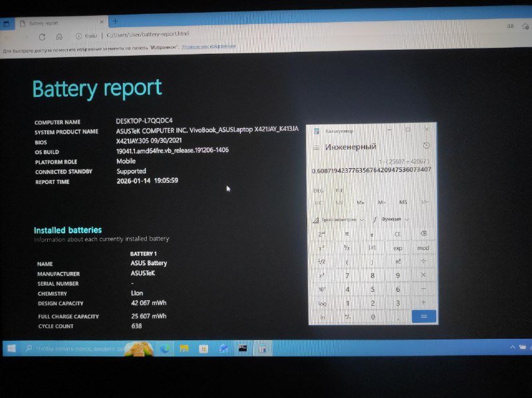Toggle F-E scientific notation mode
Viewport: 532px width, 398px height.
(x=339, y=191)
